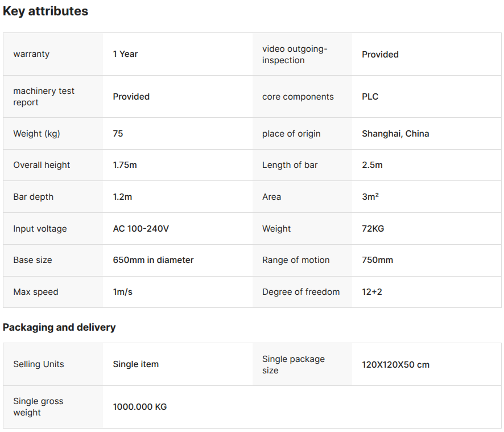Select the Range of motion value 750mm
The width and height of the screenshot is (504, 432).
click(377, 260)
